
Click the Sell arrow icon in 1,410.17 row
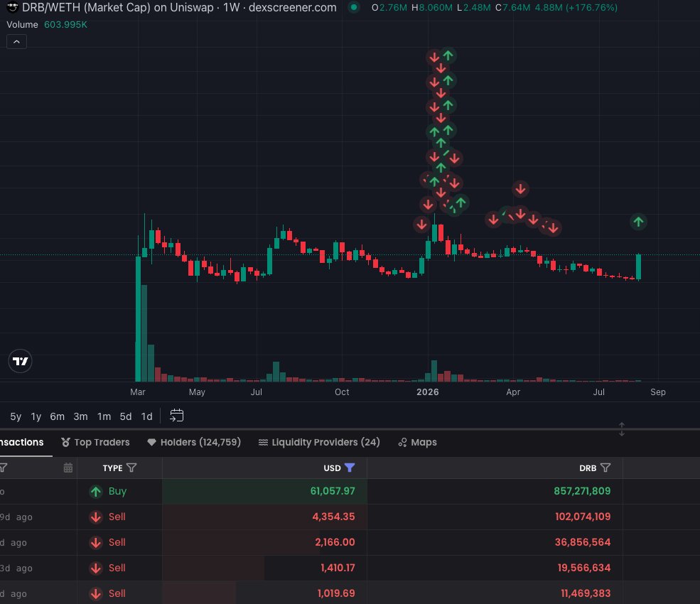[x=95, y=568]
